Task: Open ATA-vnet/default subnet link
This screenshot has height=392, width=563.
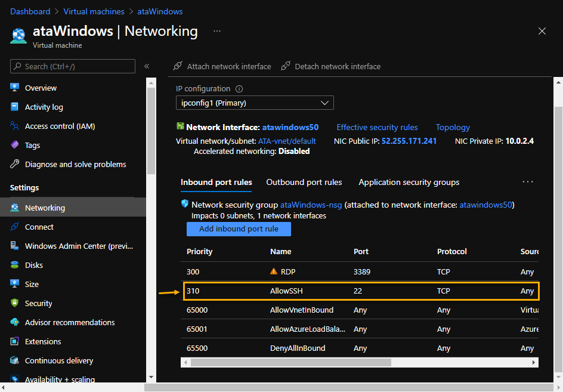Action: (x=287, y=141)
